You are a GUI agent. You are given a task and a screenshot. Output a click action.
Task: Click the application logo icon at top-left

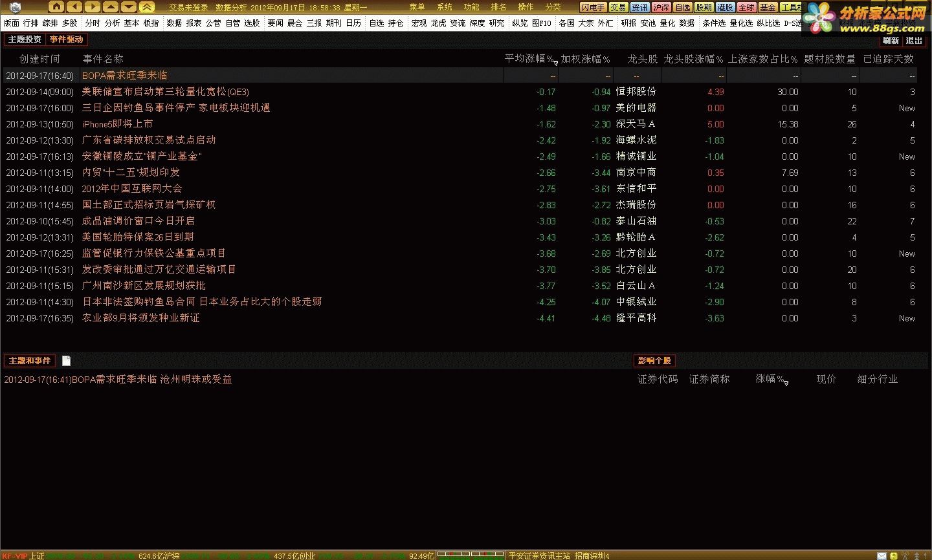[x=15, y=7]
